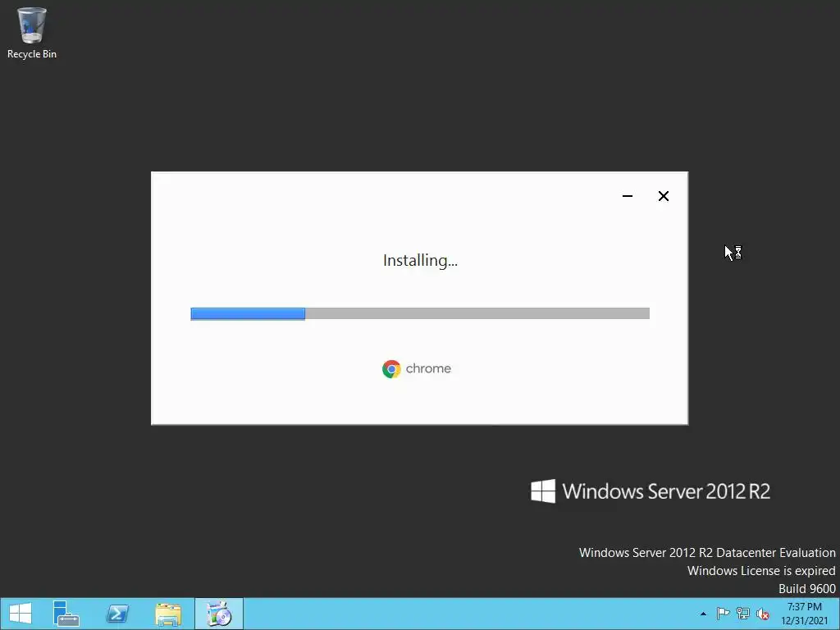Select the Chrome installer taskbar item

(219, 614)
